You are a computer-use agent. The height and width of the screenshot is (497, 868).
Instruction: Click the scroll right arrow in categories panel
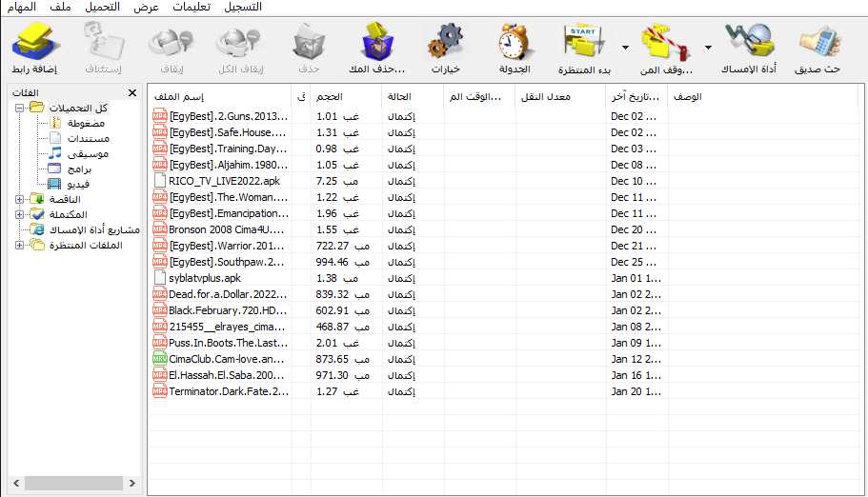pos(131,483)
